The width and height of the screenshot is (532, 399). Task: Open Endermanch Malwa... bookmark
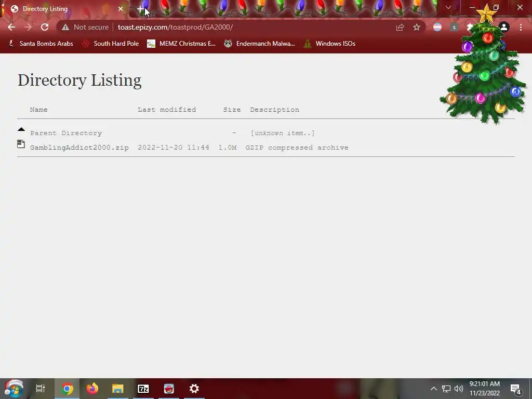tap(260, 44)
